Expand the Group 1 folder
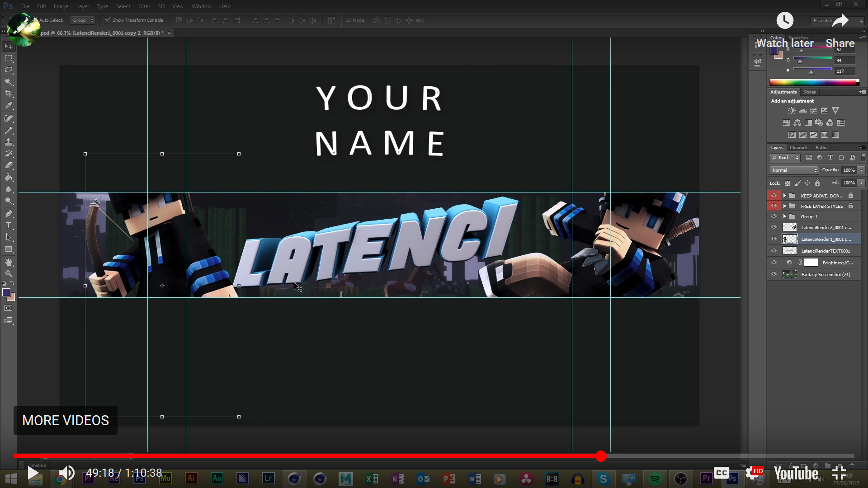 click(x=785, y=216)
